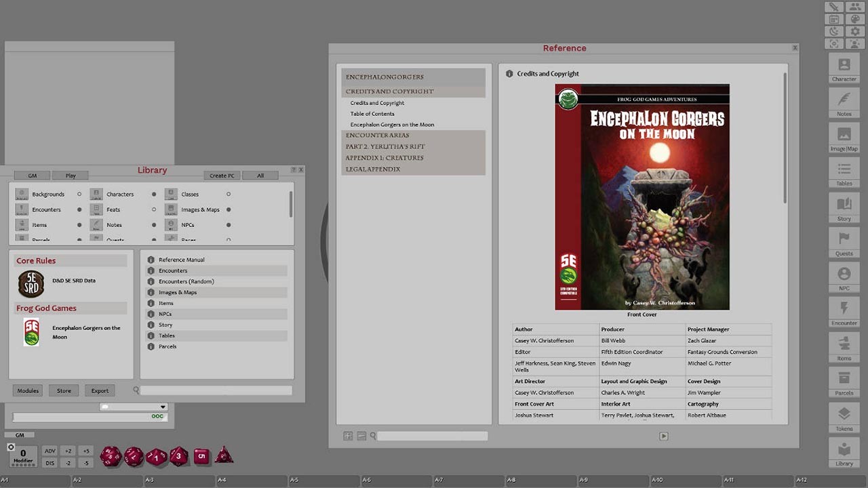The width and height of the screenshot is (868, 488).
Task: Click the Store button in the Library
Action: coord(63,390)
